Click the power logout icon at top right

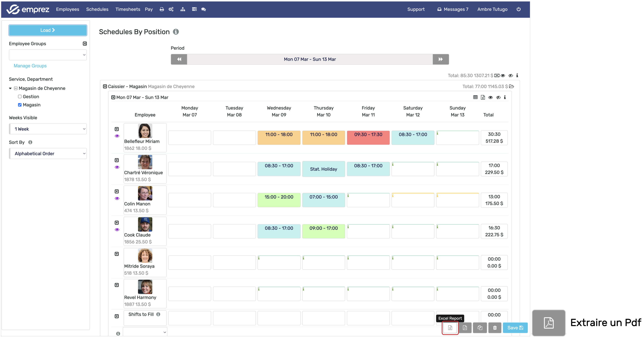pos(518,9)
